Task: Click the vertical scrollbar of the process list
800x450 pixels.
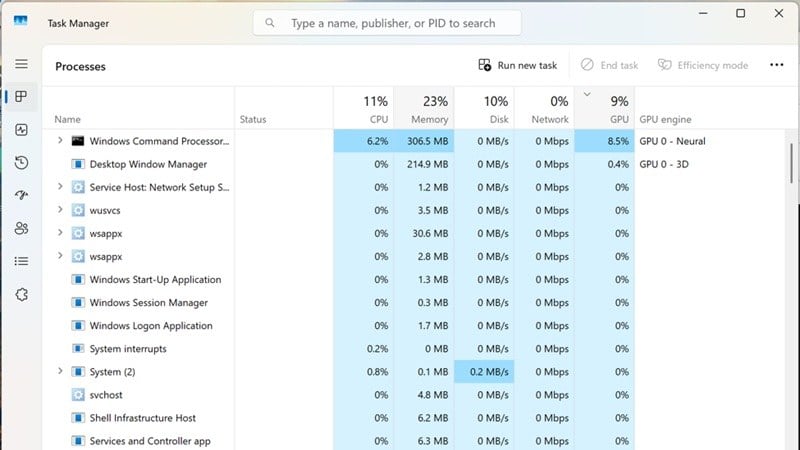Action: pos(792,163)
